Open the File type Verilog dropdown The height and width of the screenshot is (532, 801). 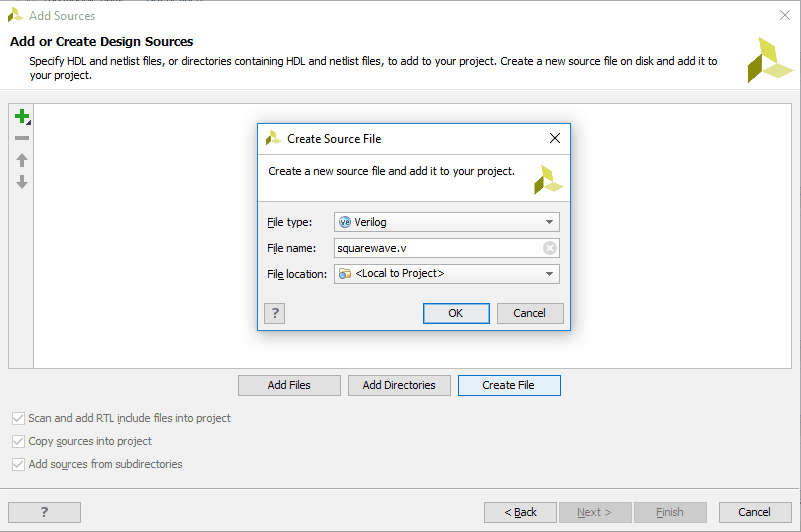coord(446,222)
